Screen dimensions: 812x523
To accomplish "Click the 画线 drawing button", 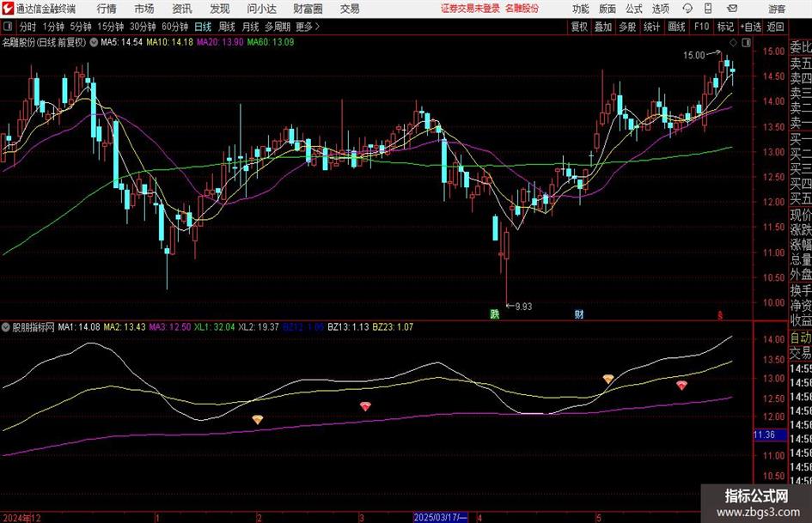I will [676, 27].
